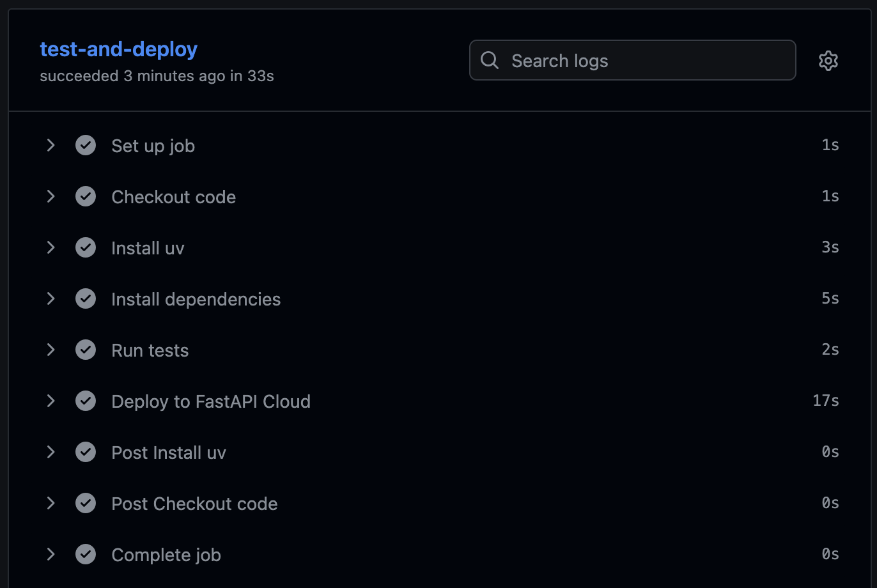The width and height of the screenshot is (877, 588).
Task: Click the 2s duration of Run tests
Action: pos(830,350)
